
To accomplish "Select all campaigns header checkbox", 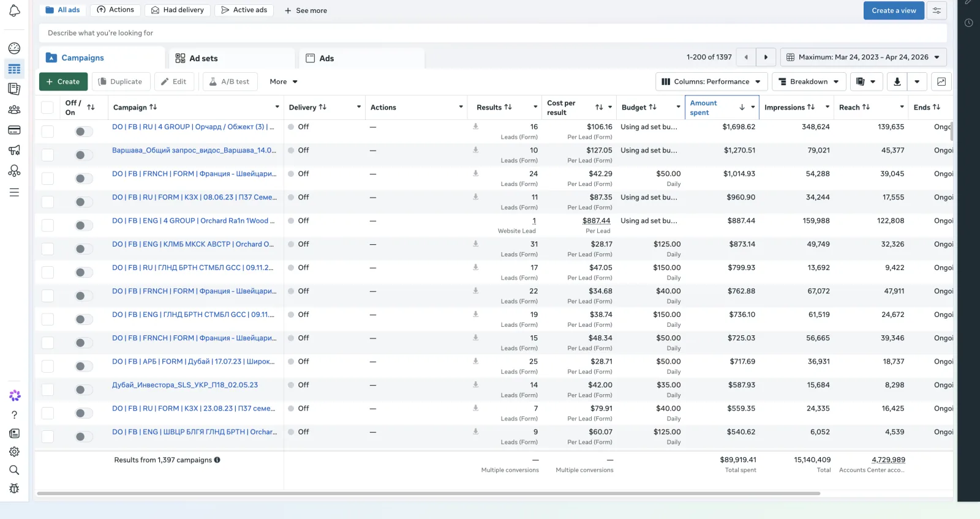I will click(47, 108).
